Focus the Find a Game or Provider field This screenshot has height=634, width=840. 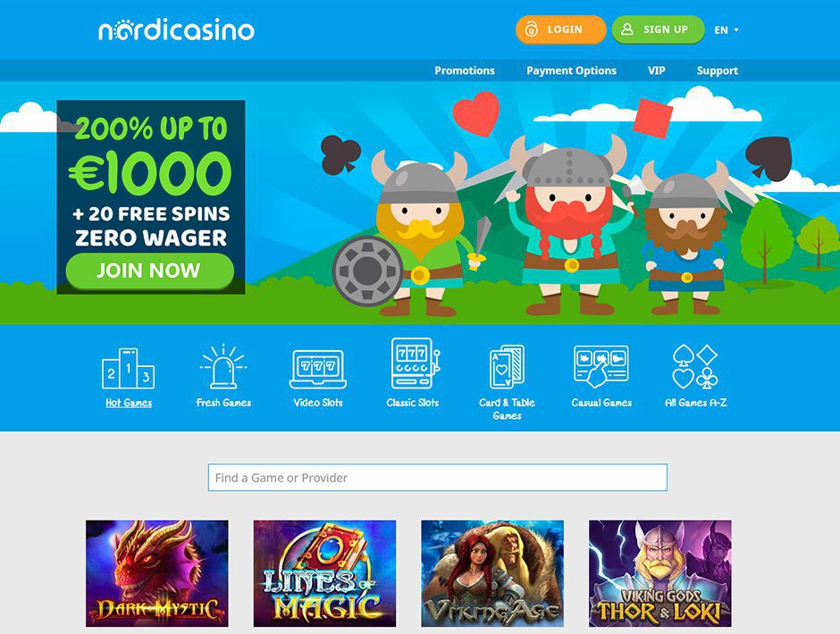tap(438, 477)
